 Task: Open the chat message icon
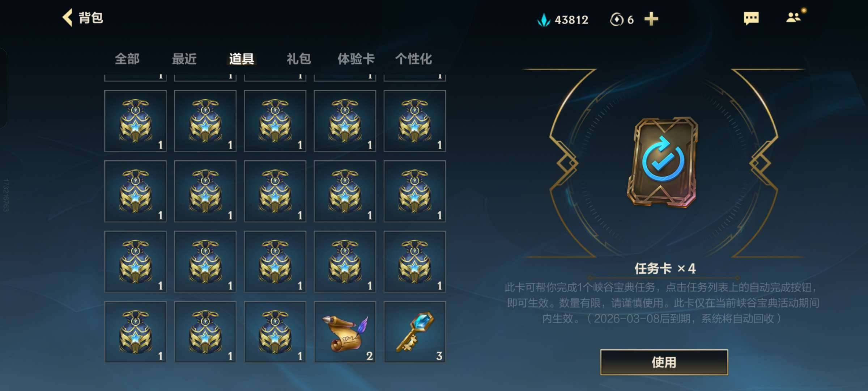(x=751, y=18)
